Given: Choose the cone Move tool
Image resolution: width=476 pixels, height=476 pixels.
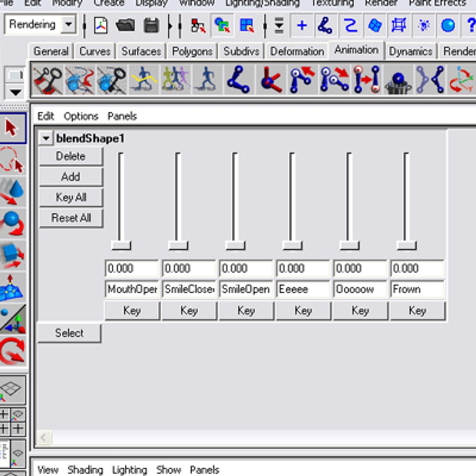Looking at the screenshot, I should [x=12, y=192].
